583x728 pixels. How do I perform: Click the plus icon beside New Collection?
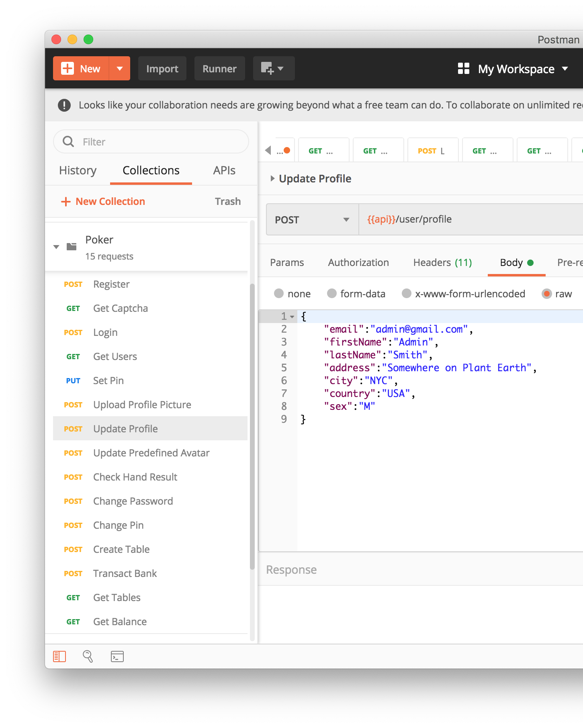[x=65, y=202]
